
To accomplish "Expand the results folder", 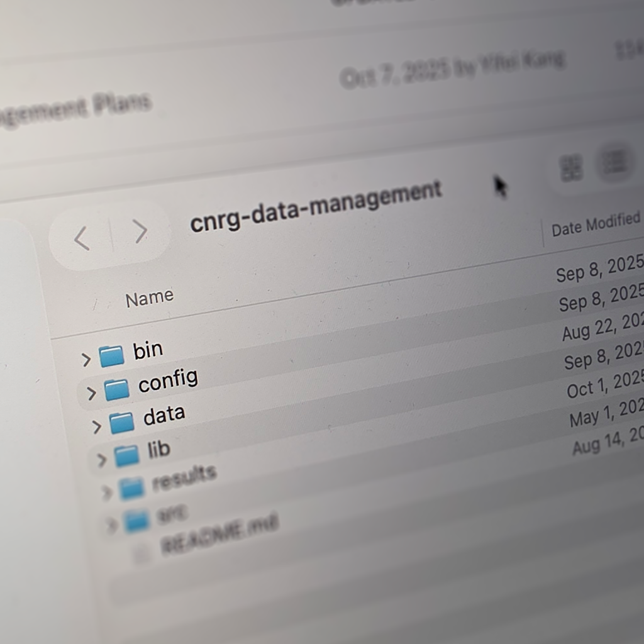I will point(106,492).
